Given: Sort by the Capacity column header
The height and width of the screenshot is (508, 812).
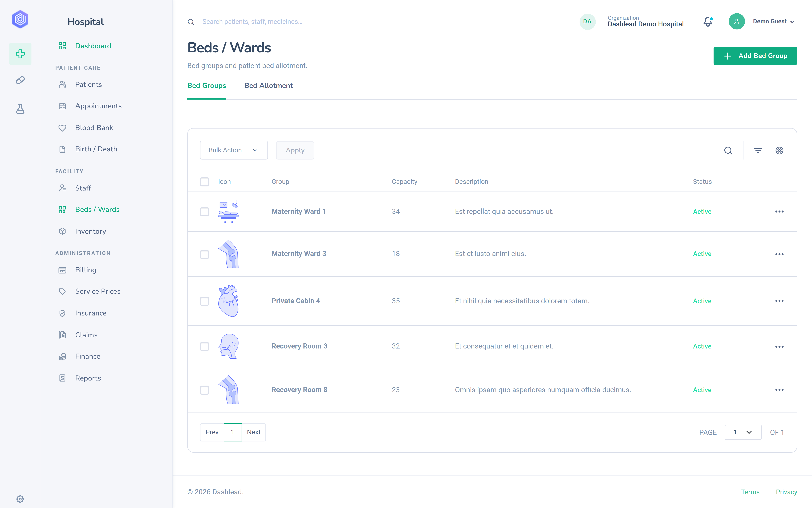Looking at the screenshot, I should point(404,182).
